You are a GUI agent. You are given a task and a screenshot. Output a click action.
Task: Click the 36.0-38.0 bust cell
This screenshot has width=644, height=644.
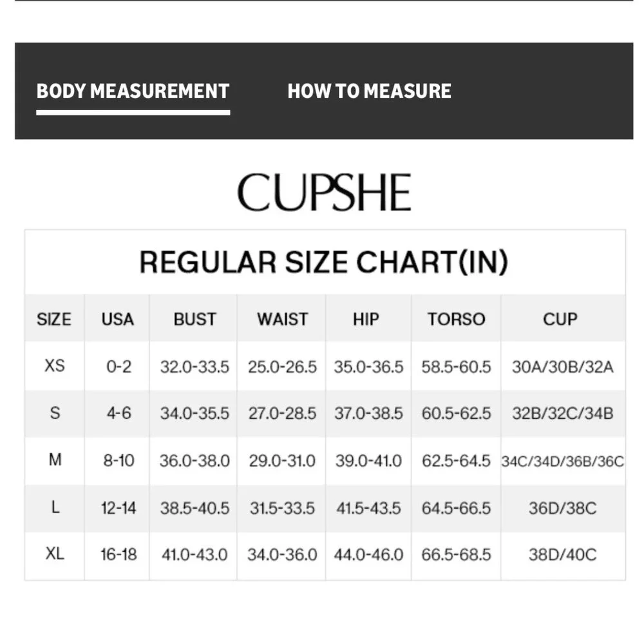click(194, 461)
